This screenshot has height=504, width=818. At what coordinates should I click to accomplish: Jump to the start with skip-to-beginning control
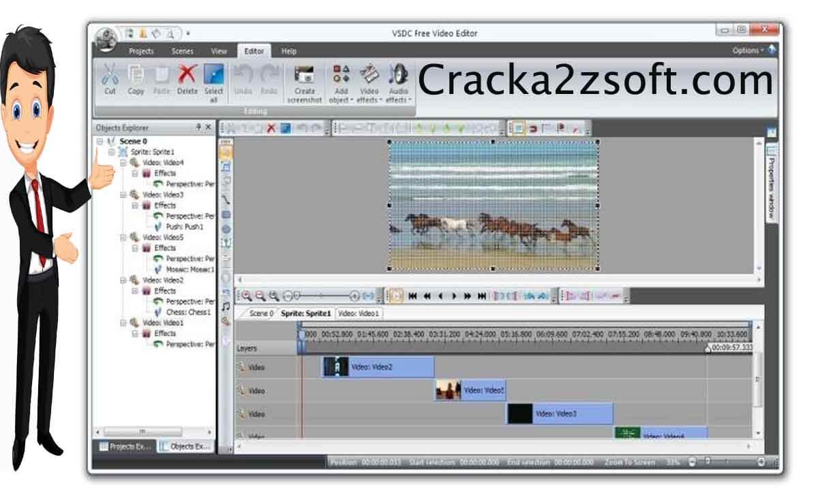(413, 296)
